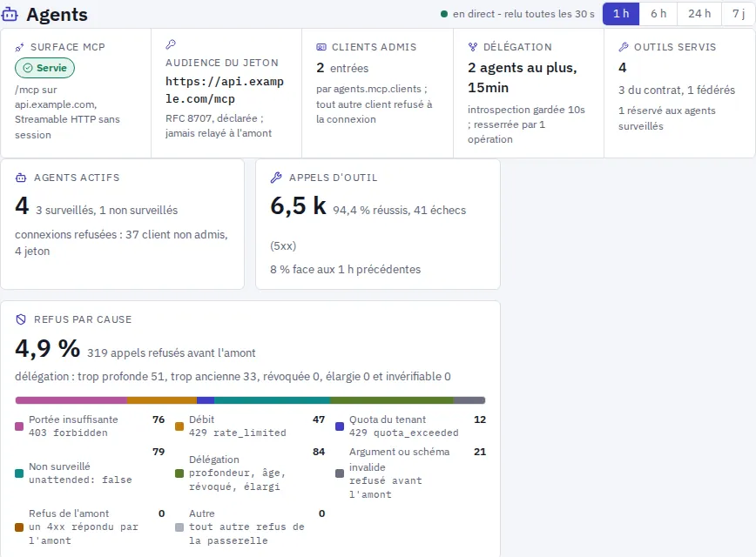The image size is (756, 557).
Task: Click the '403 forbidden' code label
Action: (68, 433)
